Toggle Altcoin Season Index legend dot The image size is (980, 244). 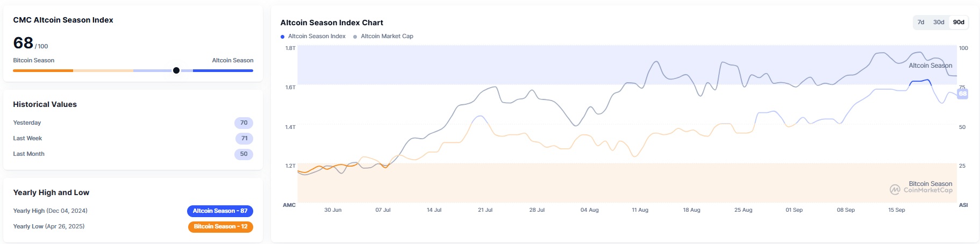coord(283,37)
